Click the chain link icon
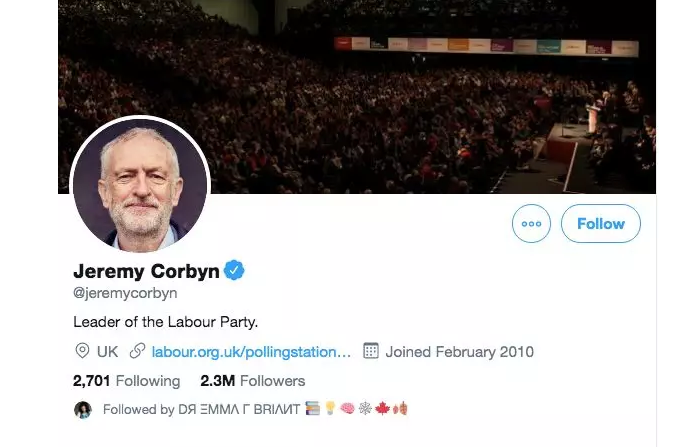The width and height of the screenshot is (681, 447). coord(138,351)
